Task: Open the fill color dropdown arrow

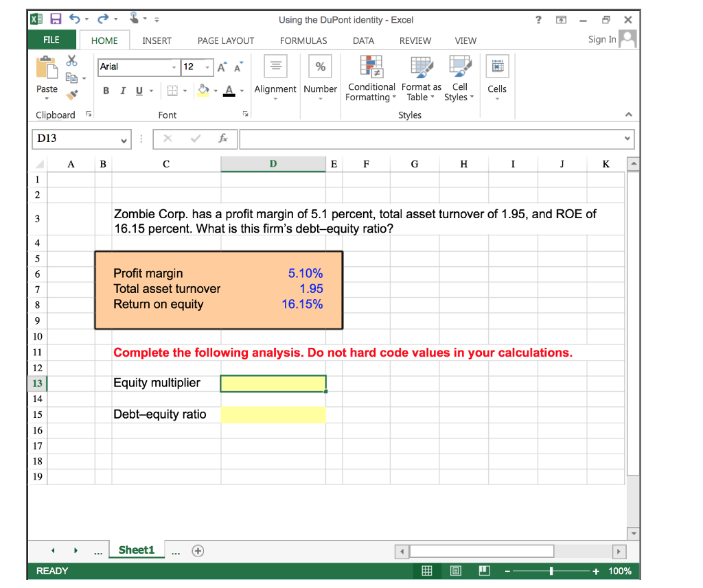Action: coord(216,90)
